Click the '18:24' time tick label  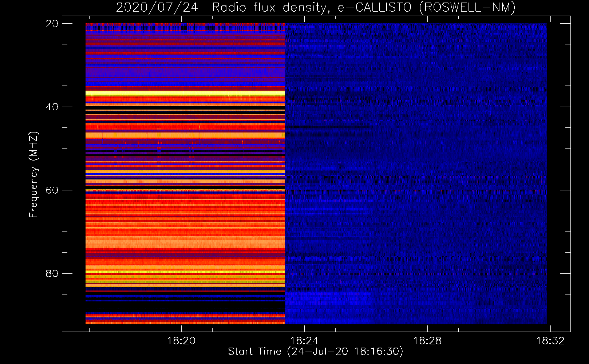pyautogui.click(x=304, y=341)
